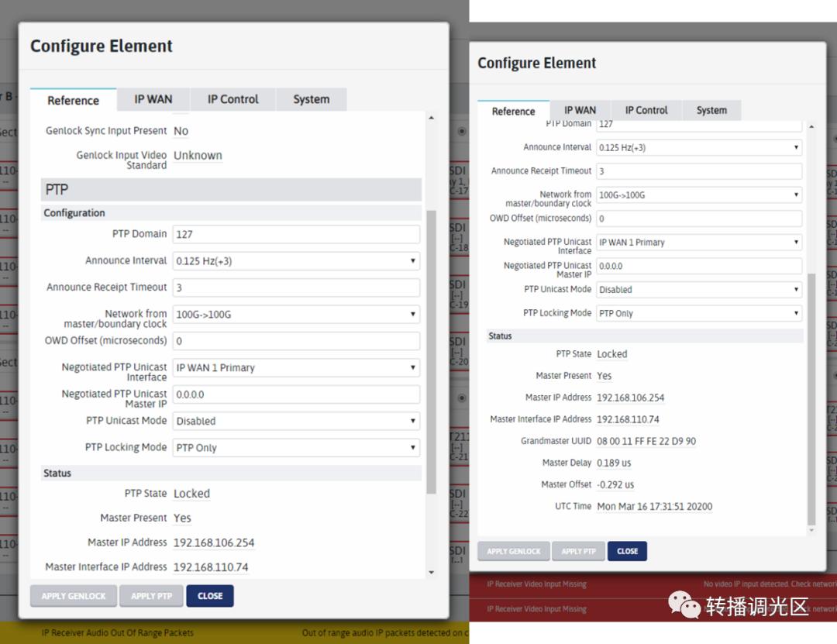The image size is (837, 644).
Task: Click Master IP Address 192.168.106.254 in left dialog
Action: click(x=214, y=542)
